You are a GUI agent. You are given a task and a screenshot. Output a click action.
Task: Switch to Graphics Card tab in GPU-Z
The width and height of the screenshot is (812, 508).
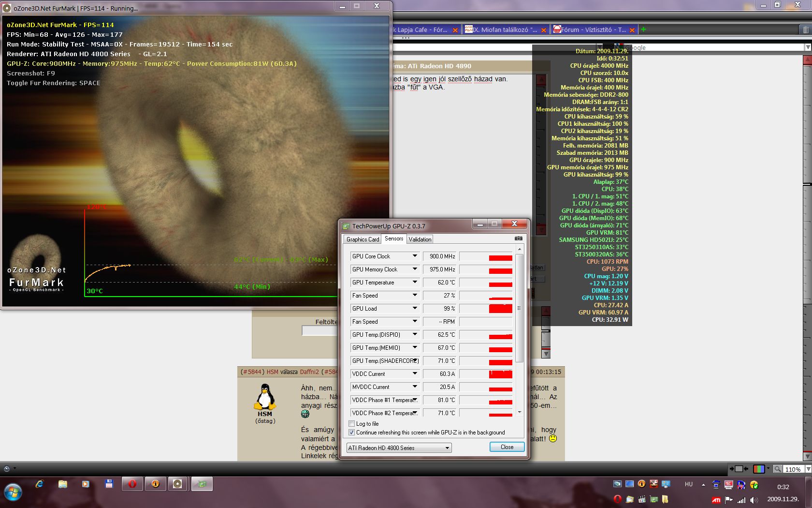click(362, 239)
